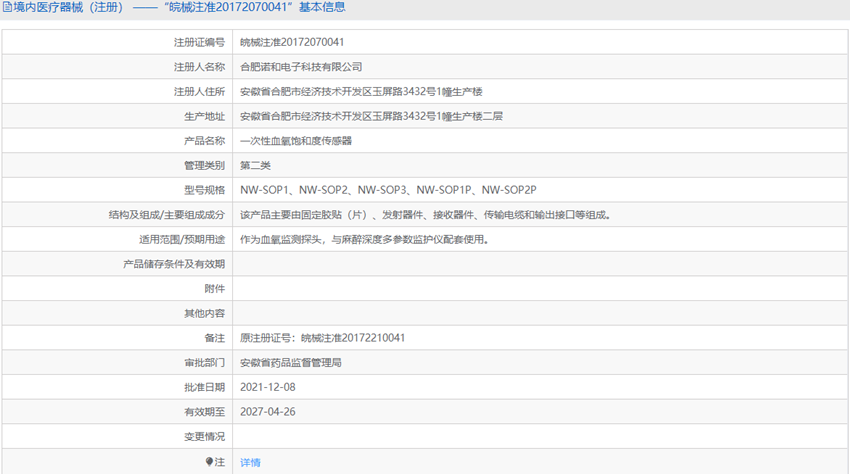Click management category value 第二类
The height and width of the screenshot is (474, 850).
click(x=255, y=165)
